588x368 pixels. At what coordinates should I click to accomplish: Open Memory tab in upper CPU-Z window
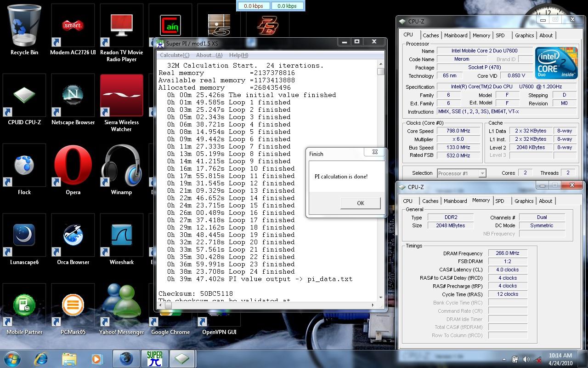481,35
